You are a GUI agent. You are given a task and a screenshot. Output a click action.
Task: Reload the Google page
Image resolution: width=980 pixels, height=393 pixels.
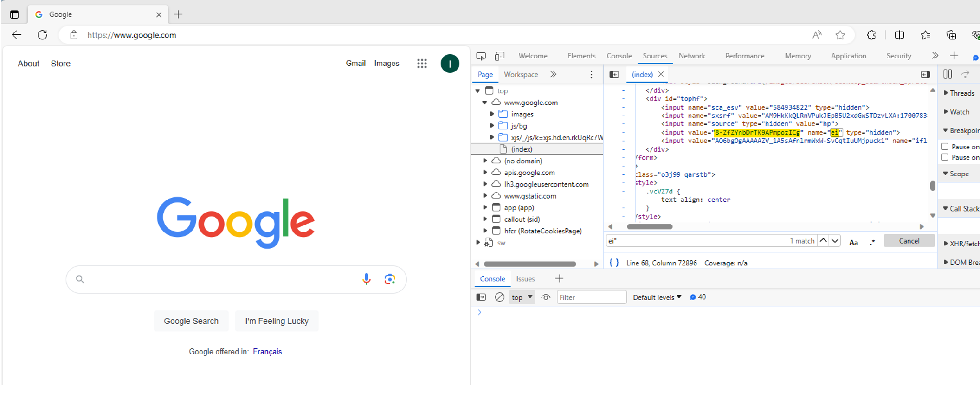42,35
